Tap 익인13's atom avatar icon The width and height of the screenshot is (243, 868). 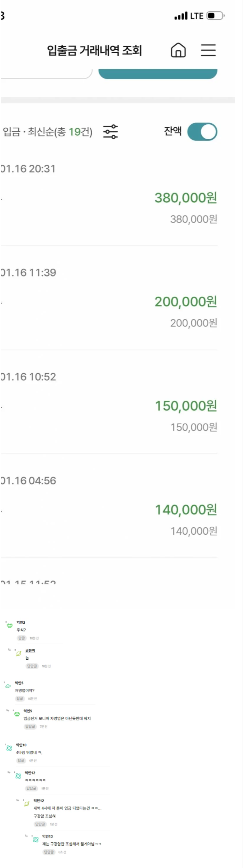pyautogui.click(x=35, y=839)
